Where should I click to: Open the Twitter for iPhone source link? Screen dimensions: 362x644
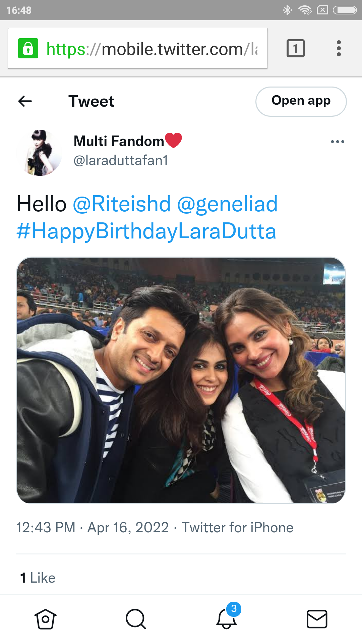click(237, 528)
